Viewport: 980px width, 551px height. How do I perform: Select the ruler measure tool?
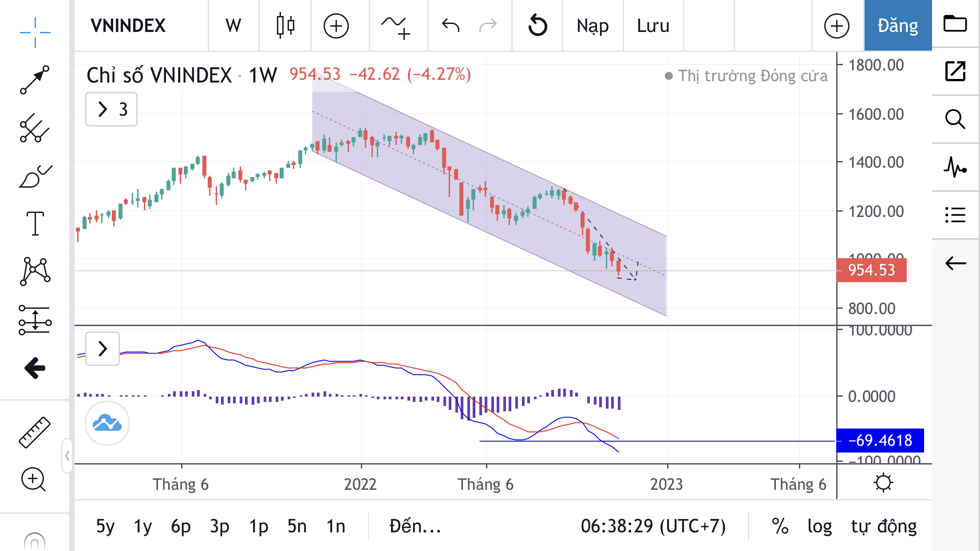pyautogui.click(x=35, y=432)
